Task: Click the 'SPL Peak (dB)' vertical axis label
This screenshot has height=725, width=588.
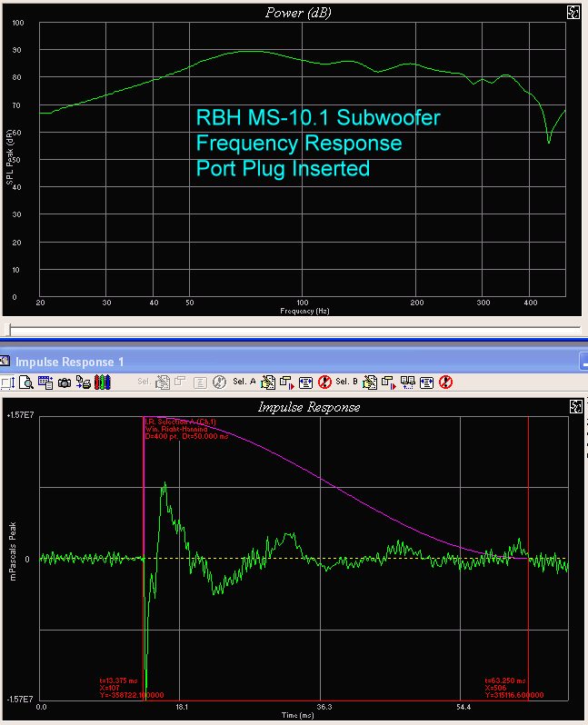Action: pos(10,157)
